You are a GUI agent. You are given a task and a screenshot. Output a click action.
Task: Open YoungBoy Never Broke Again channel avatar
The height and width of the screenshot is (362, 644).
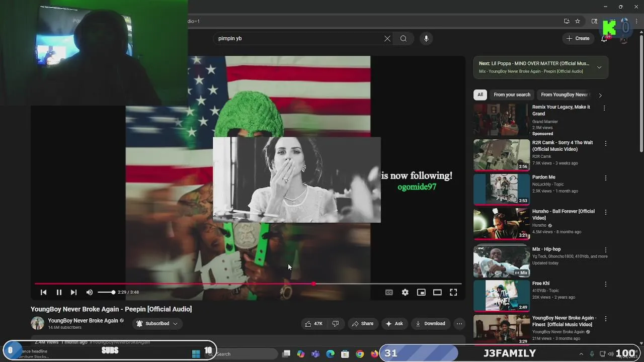37,323
